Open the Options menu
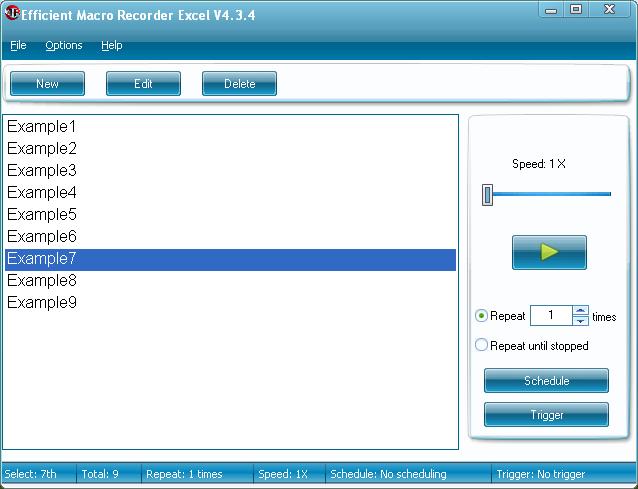 pyautogui.click(x=64, y=45)
